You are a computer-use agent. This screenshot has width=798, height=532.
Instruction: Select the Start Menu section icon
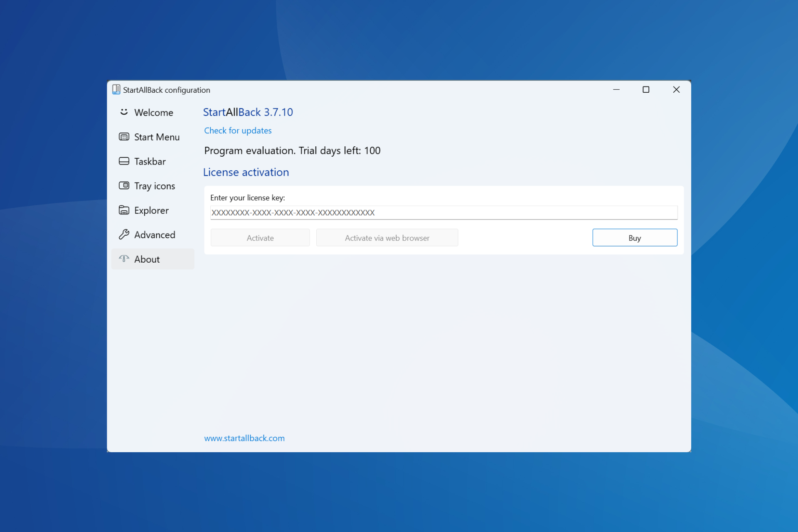point(123,137)
